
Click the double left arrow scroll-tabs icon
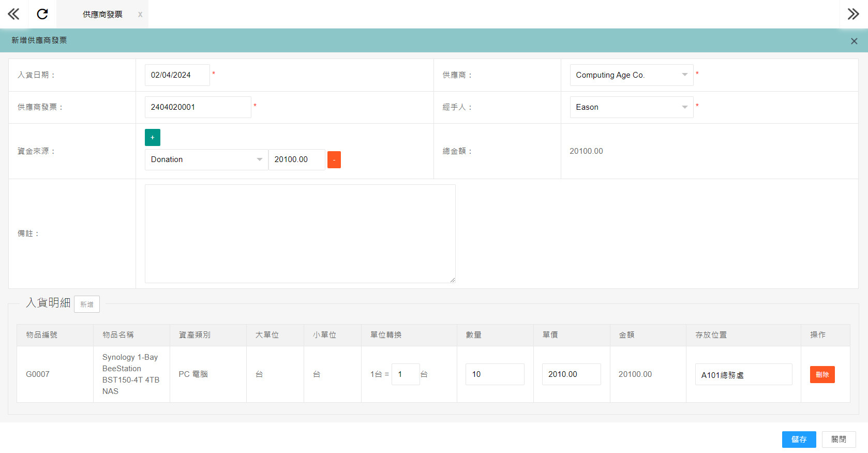[13, 14]
